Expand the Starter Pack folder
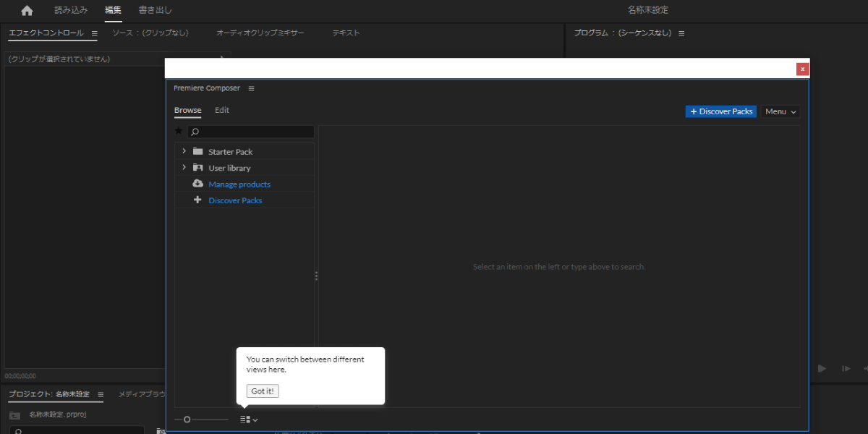 coord(184,151)
